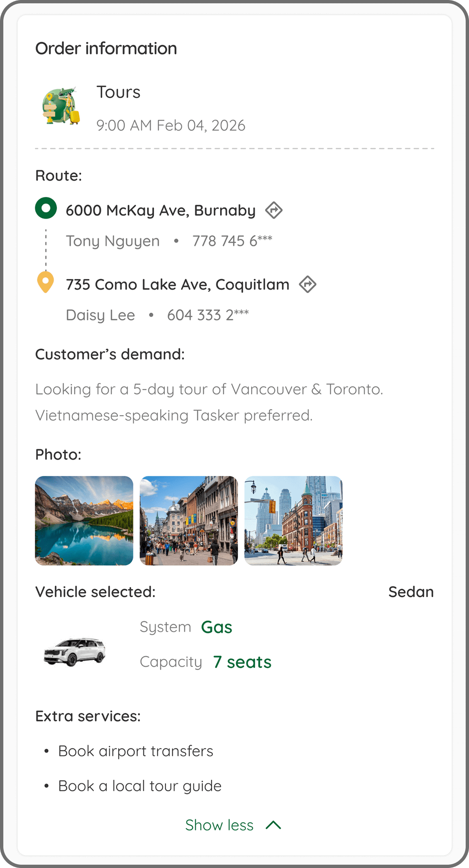This screenshot has width=469, height=868.
Task: Click the Tours traveler globe icon
Action: coord(61,106)
